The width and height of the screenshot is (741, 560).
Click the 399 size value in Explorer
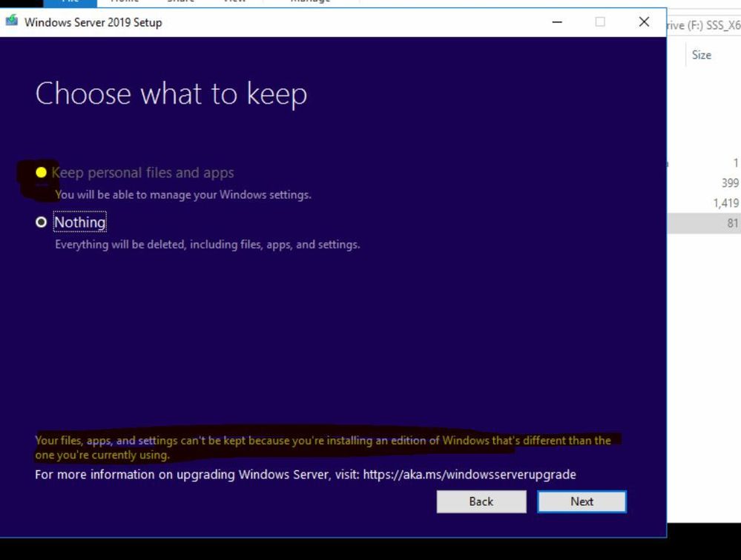tap(730, 183)
